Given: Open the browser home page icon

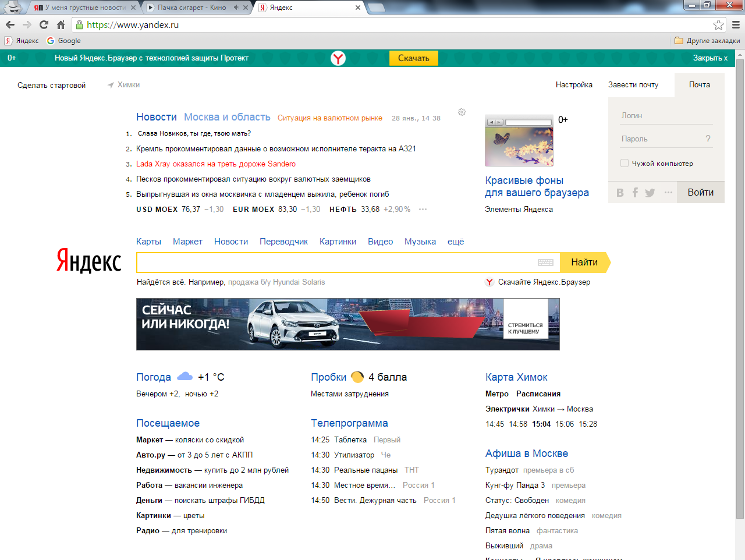Looking at the screenshot, I should click(61, 24).
